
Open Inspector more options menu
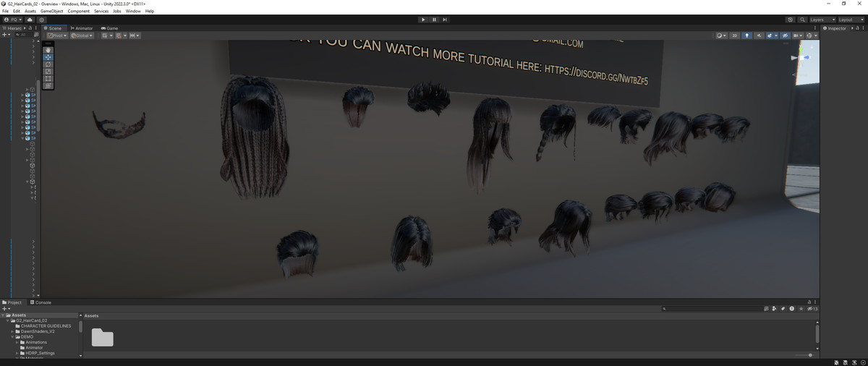tap(863, 28)
